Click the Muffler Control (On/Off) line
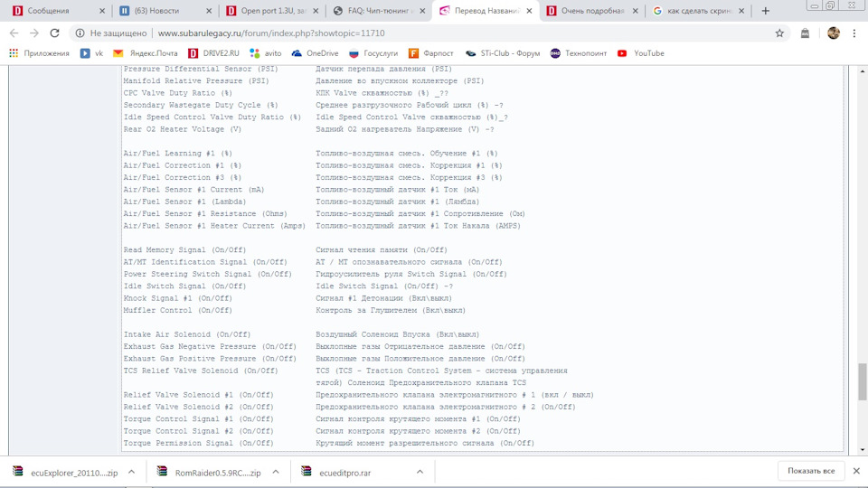This screenshot has width=868, height=488. [x=178, y=310]
